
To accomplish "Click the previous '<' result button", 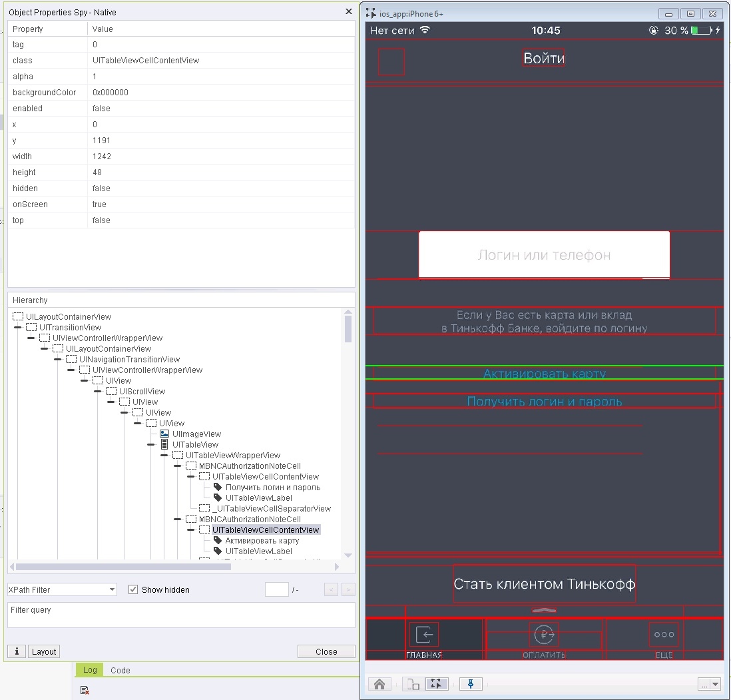I will pos(331,589).
